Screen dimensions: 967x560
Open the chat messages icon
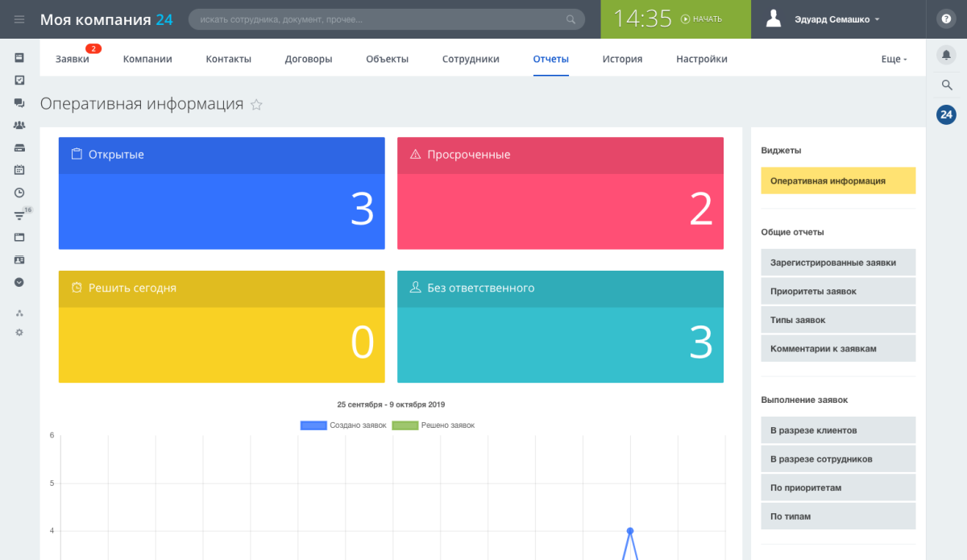point(19,103)
